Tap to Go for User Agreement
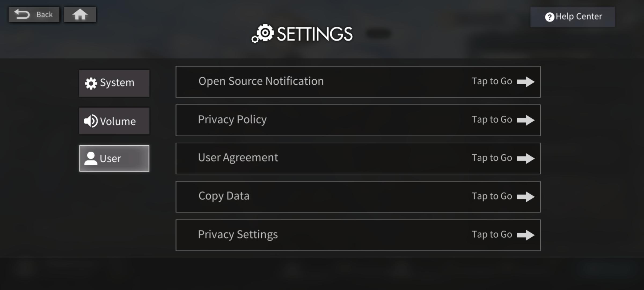644x290 pixels. [492, 158]
